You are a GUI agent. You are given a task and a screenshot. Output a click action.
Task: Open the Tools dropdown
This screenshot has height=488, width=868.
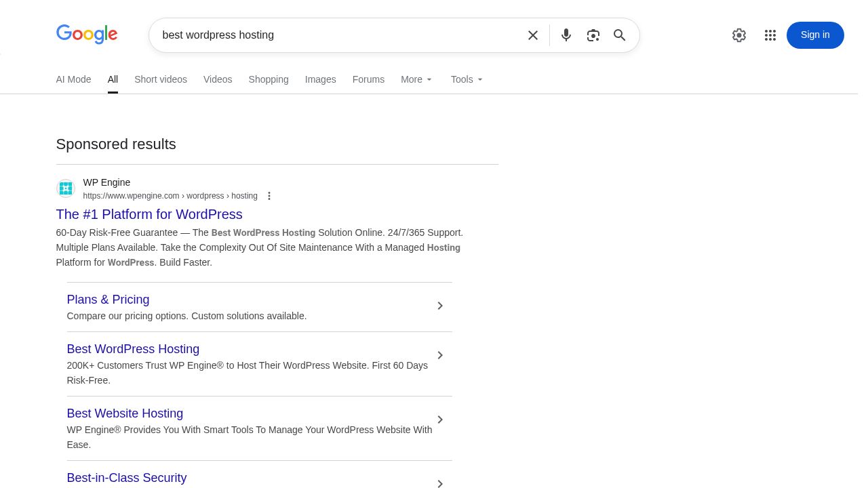pyautogui.click(x=466, y=79)
